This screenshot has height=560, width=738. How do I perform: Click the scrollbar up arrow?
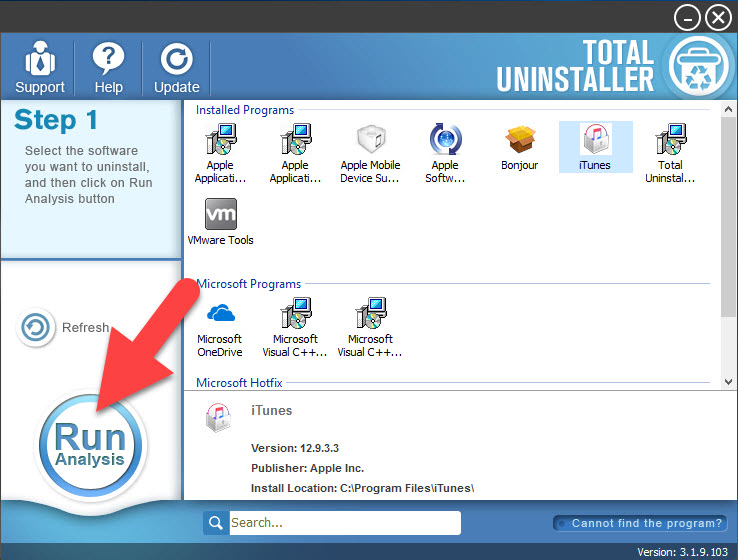tap(728, 109)
